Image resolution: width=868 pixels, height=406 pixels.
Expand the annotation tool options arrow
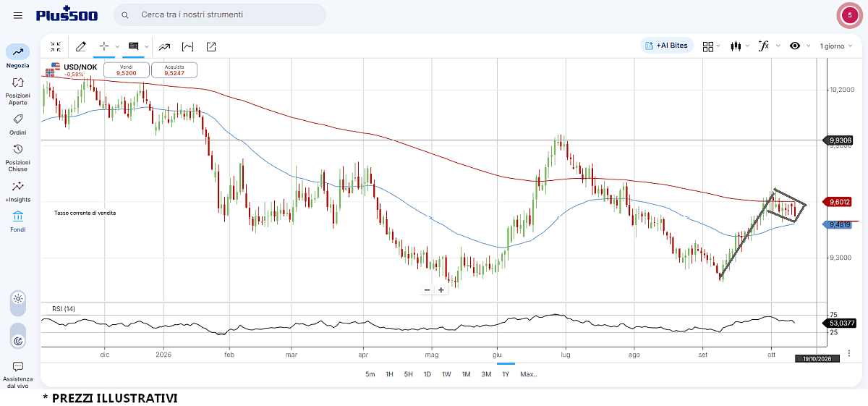(147, 46)
